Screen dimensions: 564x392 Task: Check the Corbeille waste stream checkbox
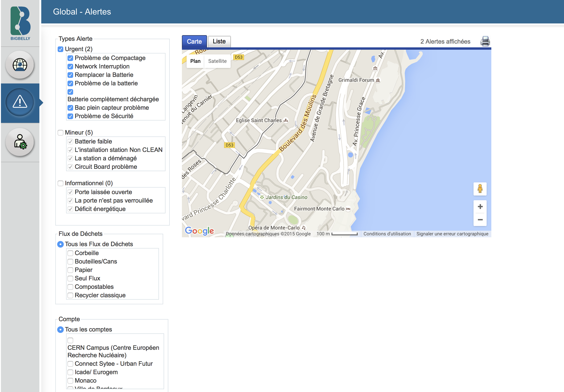71,253
